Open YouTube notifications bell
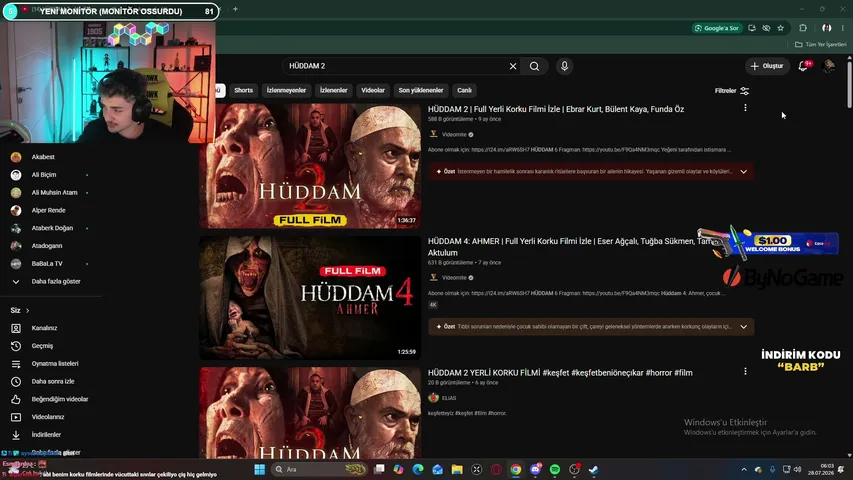 803,66
